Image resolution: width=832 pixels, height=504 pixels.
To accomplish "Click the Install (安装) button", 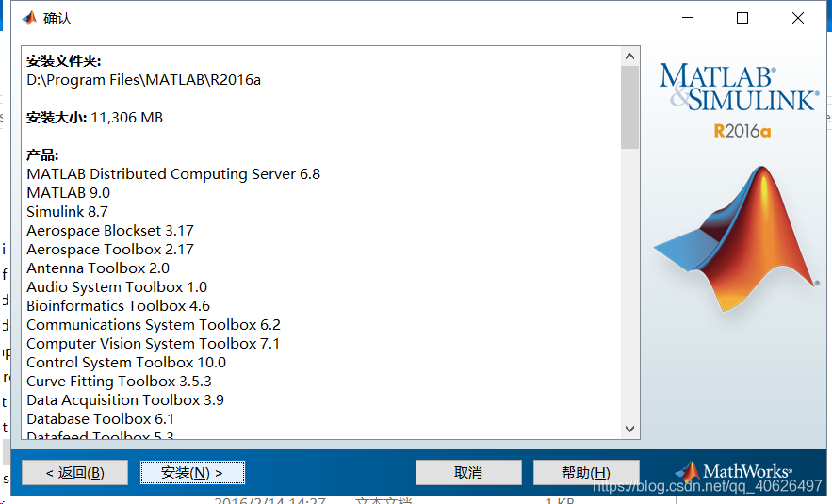I will [192, 472].
